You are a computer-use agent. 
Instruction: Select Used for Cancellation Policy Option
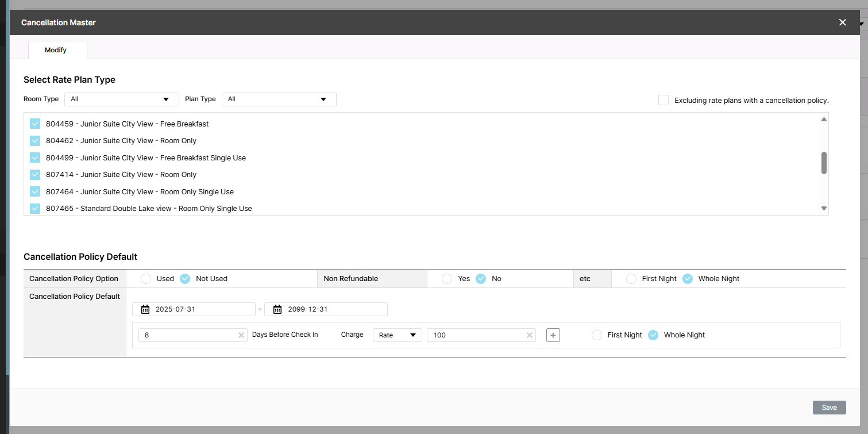tap(146, 279)
